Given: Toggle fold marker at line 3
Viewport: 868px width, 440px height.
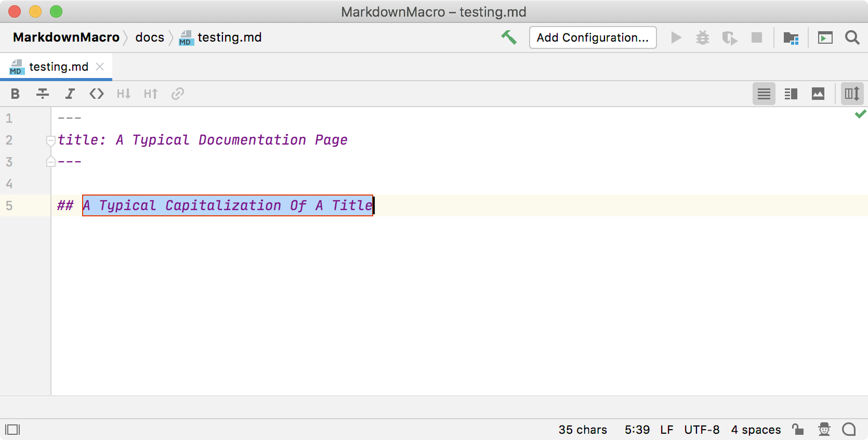Looking at the screenshot, I should click(51, 162).
